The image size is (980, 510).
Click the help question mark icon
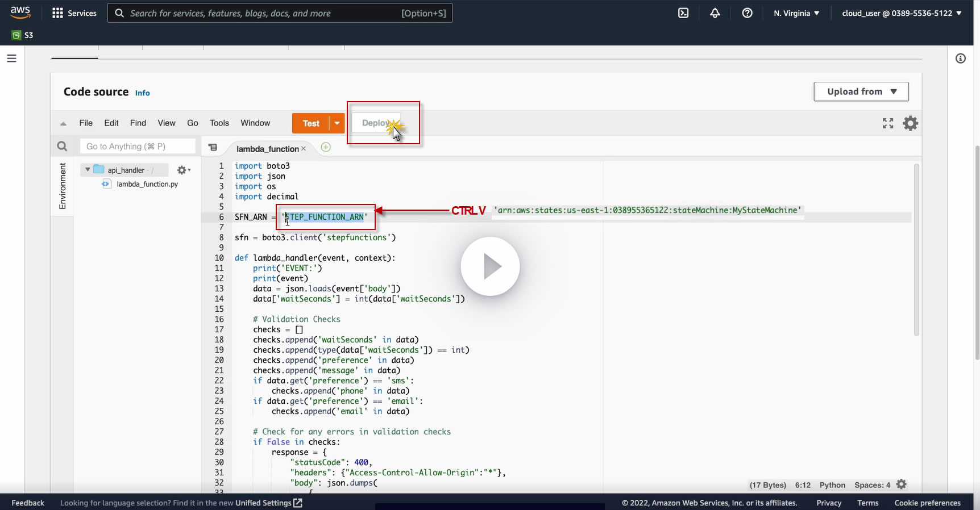coord(747,13)
